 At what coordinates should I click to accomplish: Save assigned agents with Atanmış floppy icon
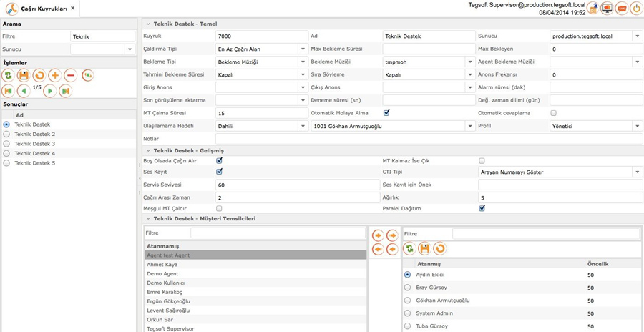click(424, 248)
